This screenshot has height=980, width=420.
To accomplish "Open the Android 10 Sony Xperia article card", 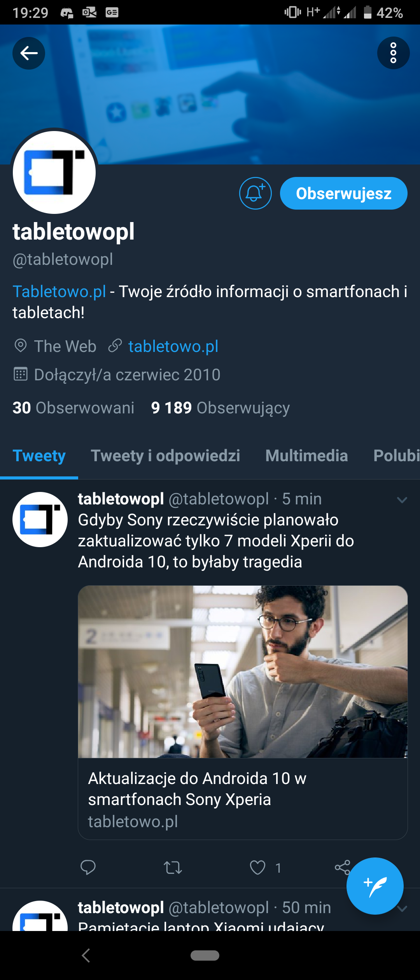I will coord(243,712).
